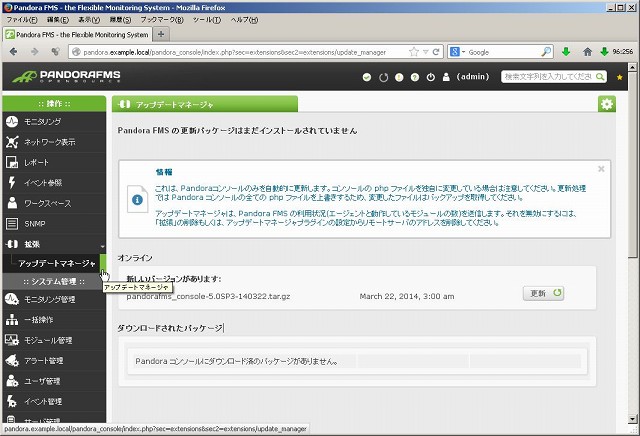The height and width of the screenshot is (436, 640).
Task: Click the 更新 update button
Action: (x=543, y=293)
